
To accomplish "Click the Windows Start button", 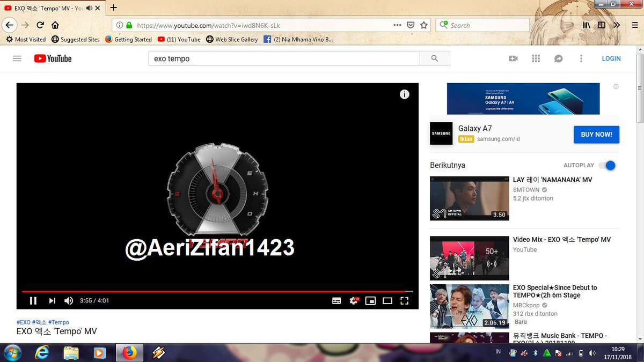I will [12, 353].
